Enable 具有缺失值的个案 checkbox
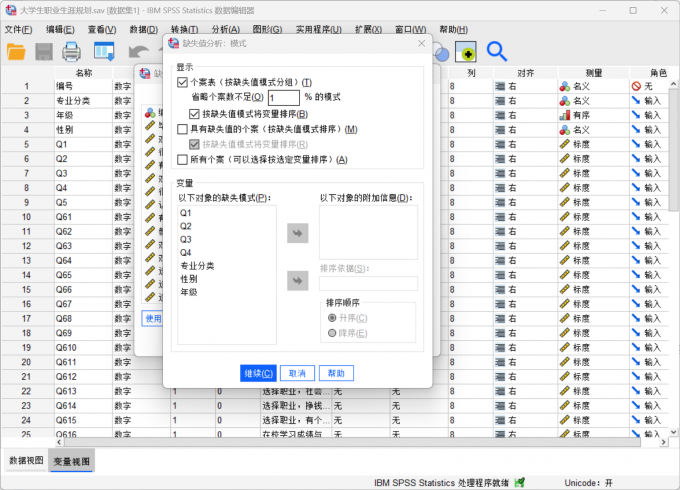Screen dimensions: 680x490 coord(182,129)
